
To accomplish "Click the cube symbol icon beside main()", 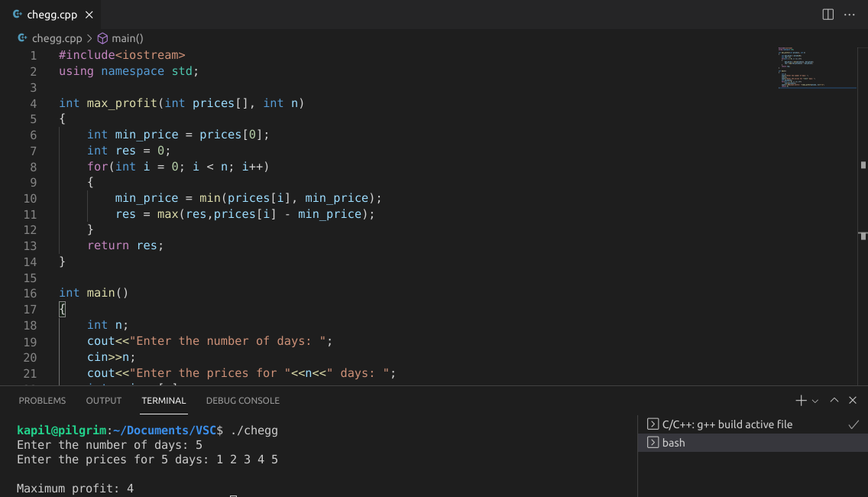I will coord(102,38).
